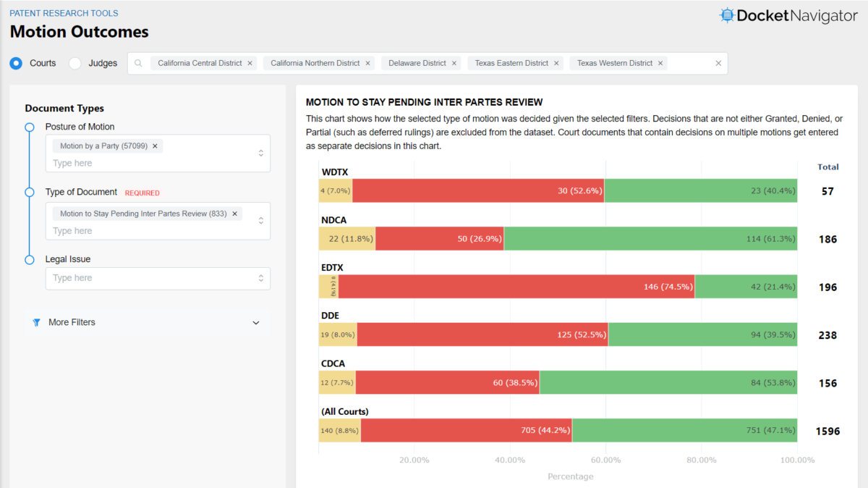Remove the Motion to Stay Pending IPR tag
Screen dimensions: 868x488
click(x=233, y=214)
